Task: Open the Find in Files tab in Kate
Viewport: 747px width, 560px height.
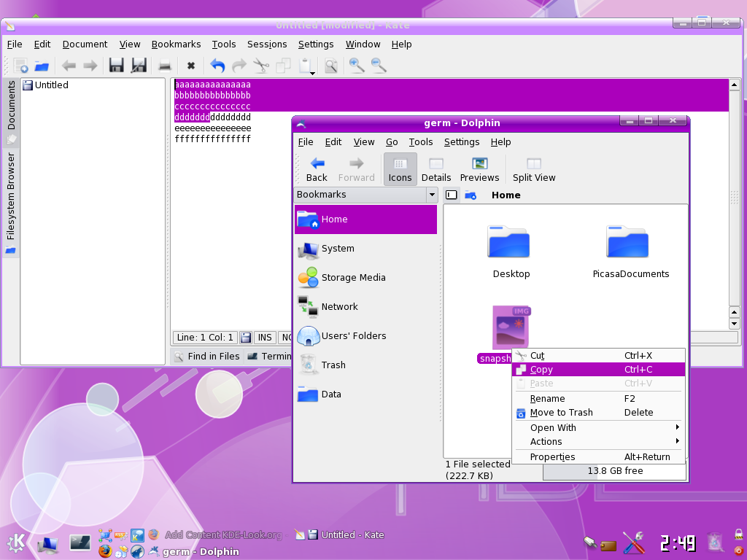Action: (207, 356)
